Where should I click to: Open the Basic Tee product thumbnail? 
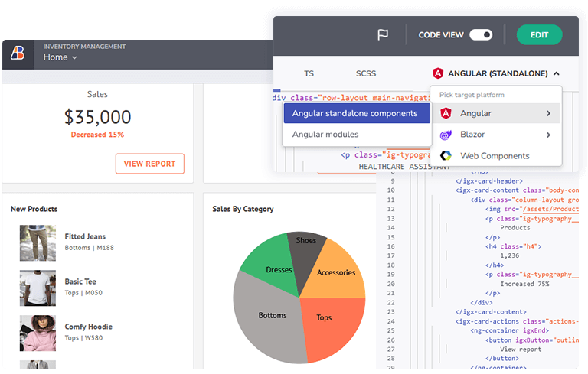[38, 288]
